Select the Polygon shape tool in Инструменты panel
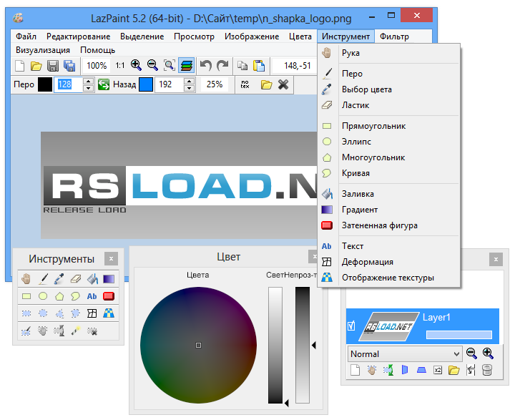This screenshot has height=420, width=520. pyautogui.click(x=59, y=296)
